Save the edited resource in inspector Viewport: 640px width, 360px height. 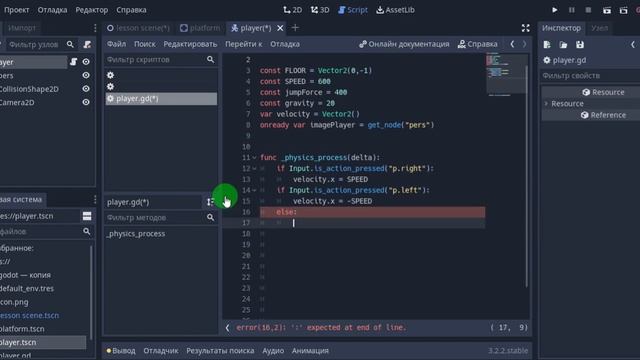pyautogui.click(x=580, y=44)
